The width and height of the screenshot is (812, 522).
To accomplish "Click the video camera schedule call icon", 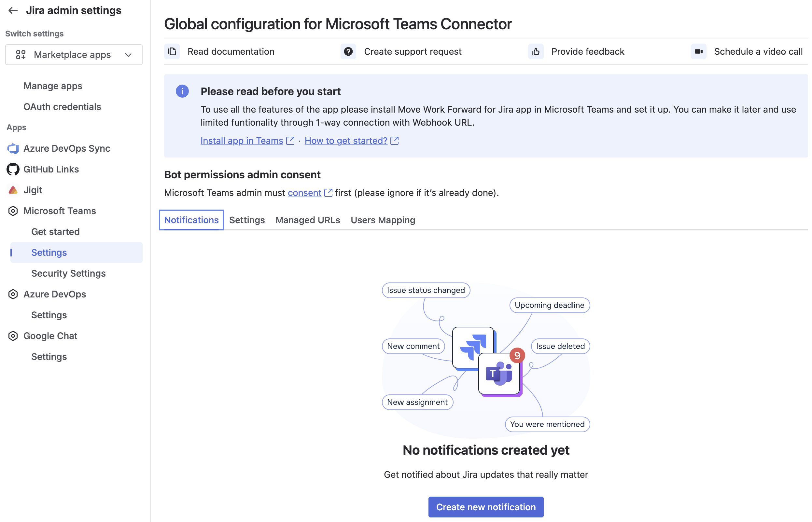I will [698, 51].
